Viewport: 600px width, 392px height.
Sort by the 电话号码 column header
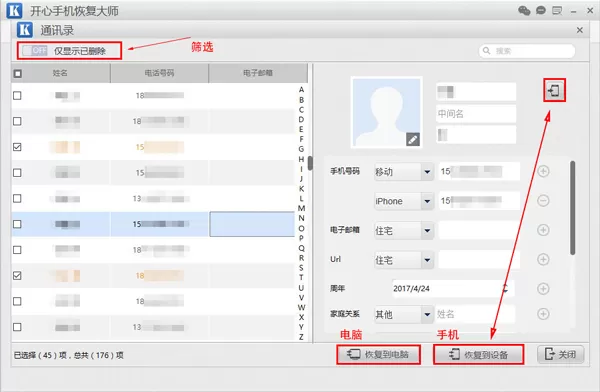point(159,73)
